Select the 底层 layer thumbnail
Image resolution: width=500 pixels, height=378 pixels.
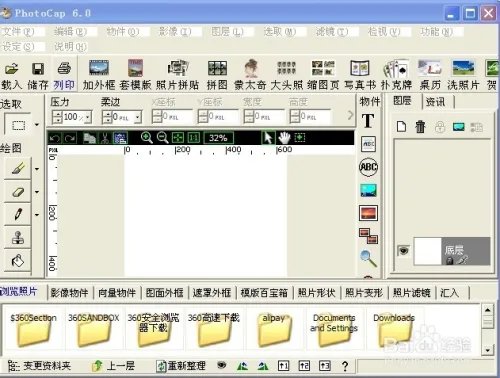[x=427, y=251]
